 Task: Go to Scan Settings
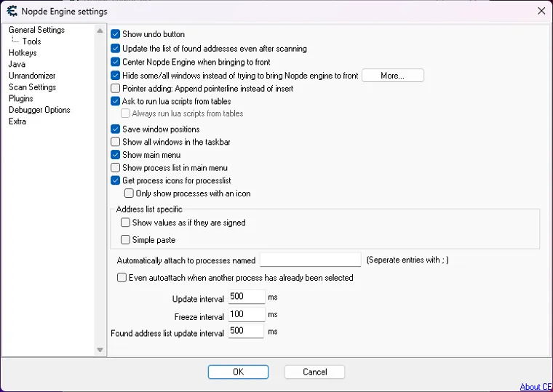click(33, 87)
